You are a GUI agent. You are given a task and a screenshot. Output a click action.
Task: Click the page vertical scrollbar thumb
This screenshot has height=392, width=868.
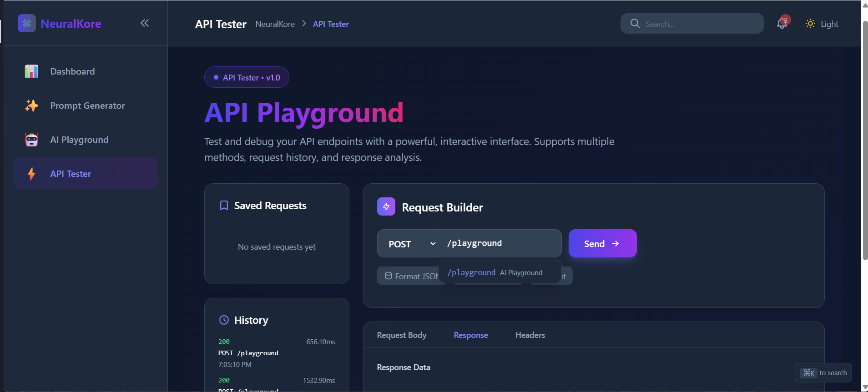pos(865,141)
